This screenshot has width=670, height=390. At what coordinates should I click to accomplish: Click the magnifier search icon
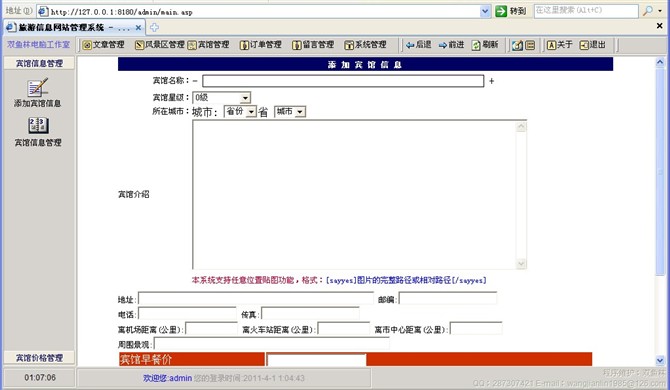(648, 11)
